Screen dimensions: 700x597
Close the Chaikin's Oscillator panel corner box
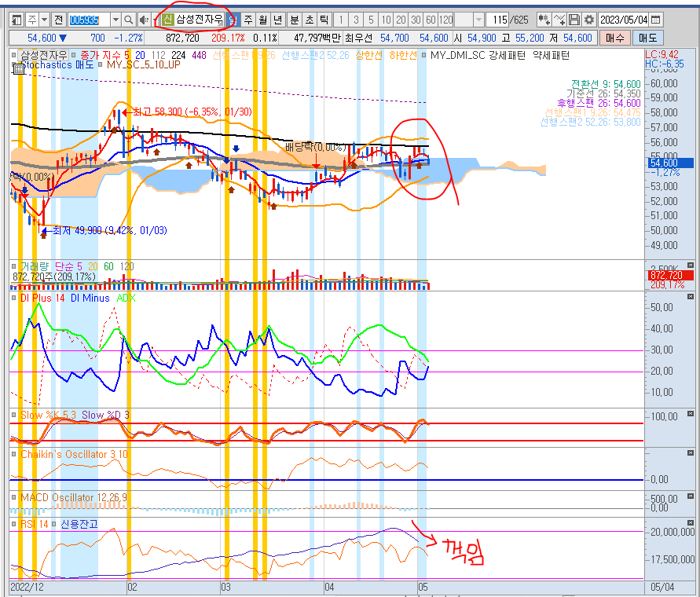(690, 452)
